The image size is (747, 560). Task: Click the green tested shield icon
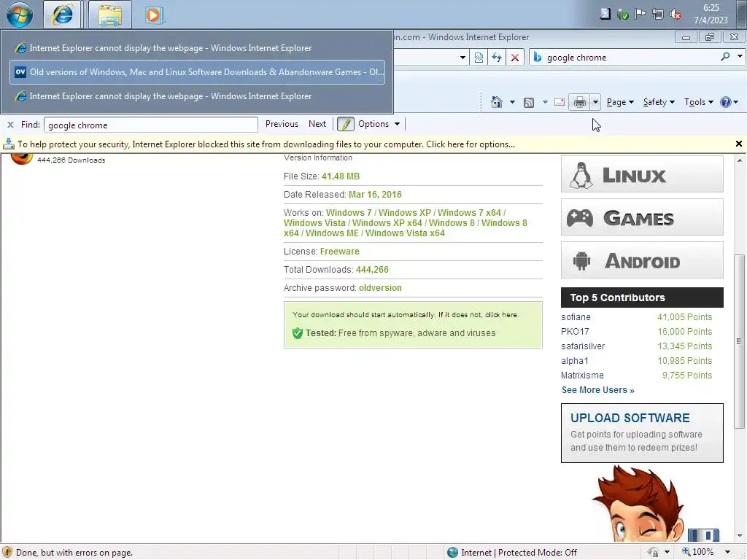[x=298, y=333]
